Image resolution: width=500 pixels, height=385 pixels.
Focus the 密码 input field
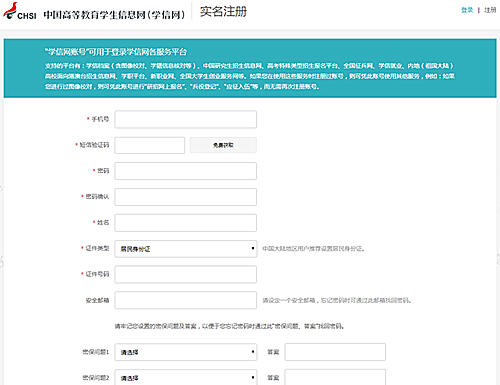click(186, 171)
